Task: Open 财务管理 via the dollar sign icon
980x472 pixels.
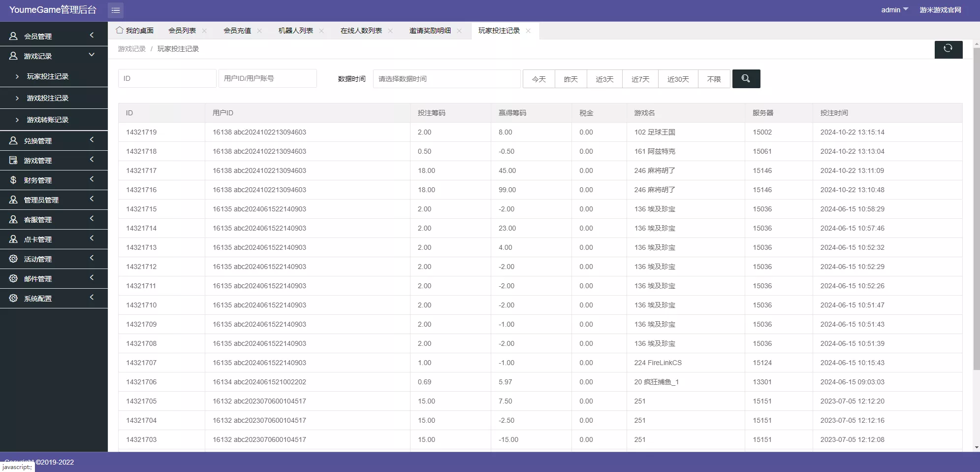Action: point(13,180)
